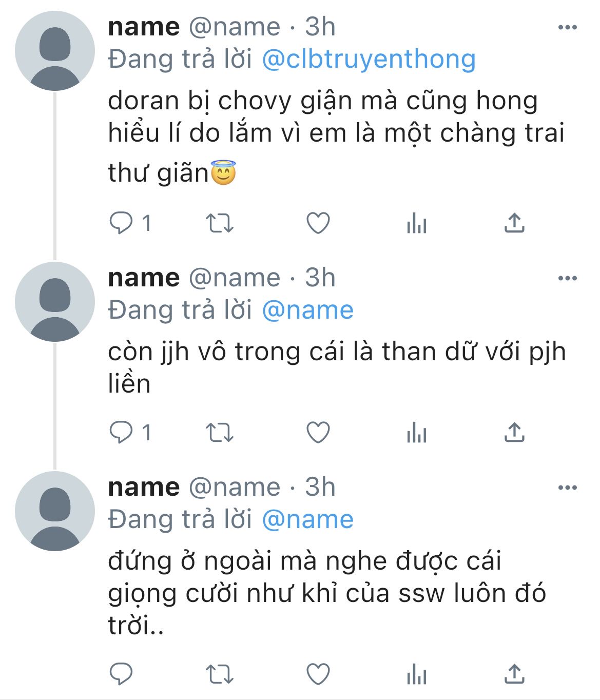Share the second tweet about jjh

click(514, 432)
